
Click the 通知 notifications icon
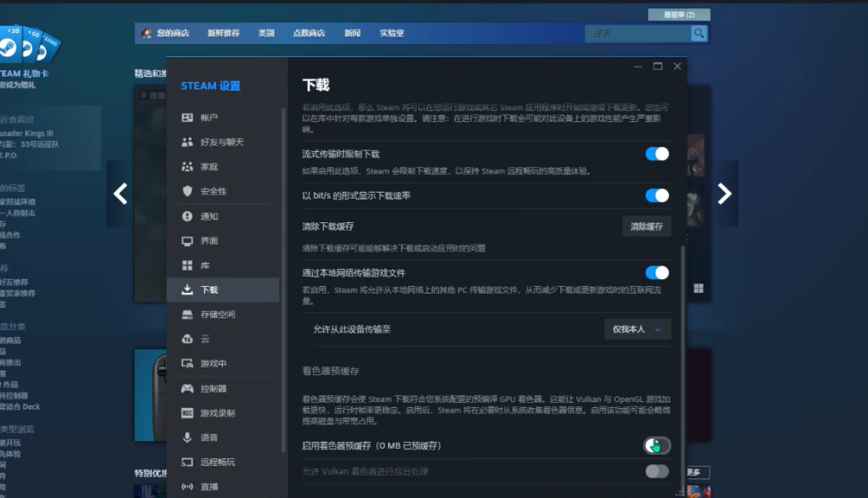(x=187, y=217)
